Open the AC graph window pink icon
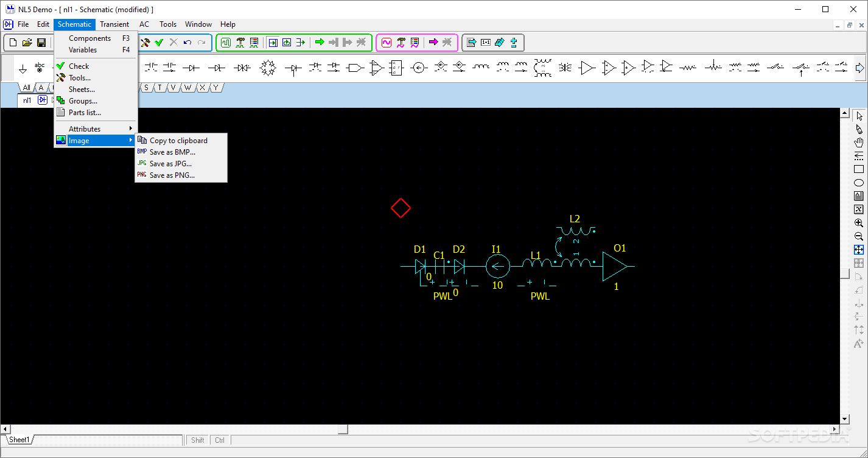This screenshot has width=868, height=458. [x=387, y=43]
